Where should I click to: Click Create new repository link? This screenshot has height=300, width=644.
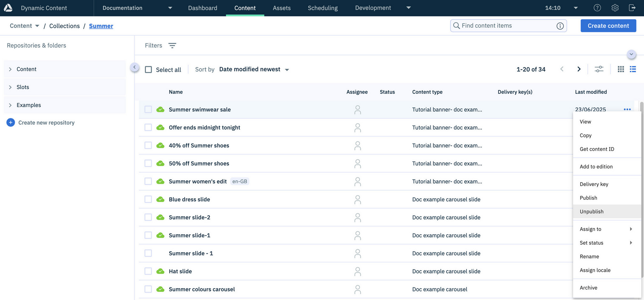(46, 123)
